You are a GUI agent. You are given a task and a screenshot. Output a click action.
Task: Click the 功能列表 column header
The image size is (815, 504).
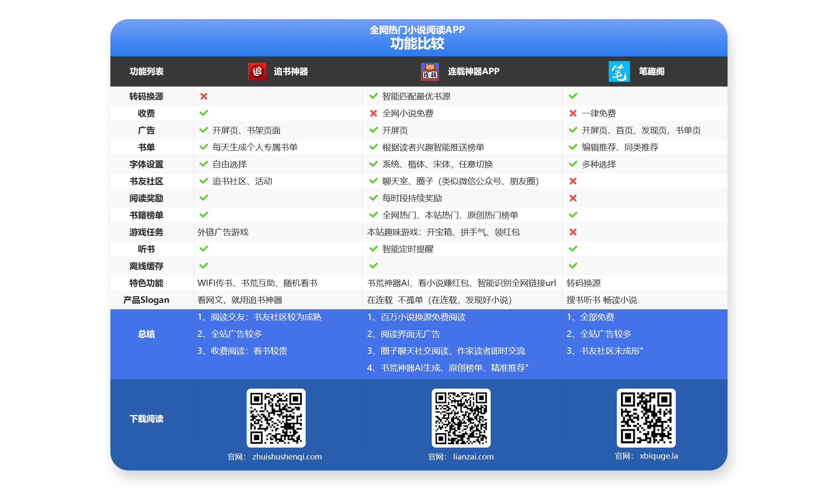click(x=146, y=71)
